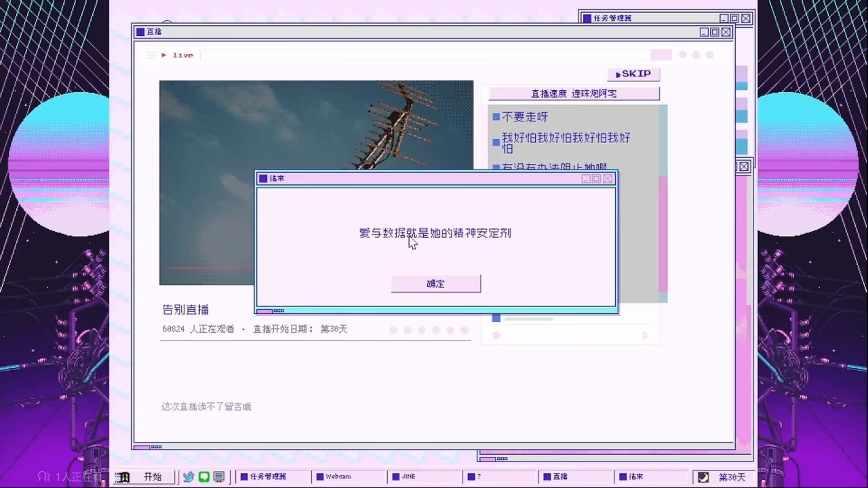
Task: Click the 直播速度 speed setting bar
Action: pos(573,94)
